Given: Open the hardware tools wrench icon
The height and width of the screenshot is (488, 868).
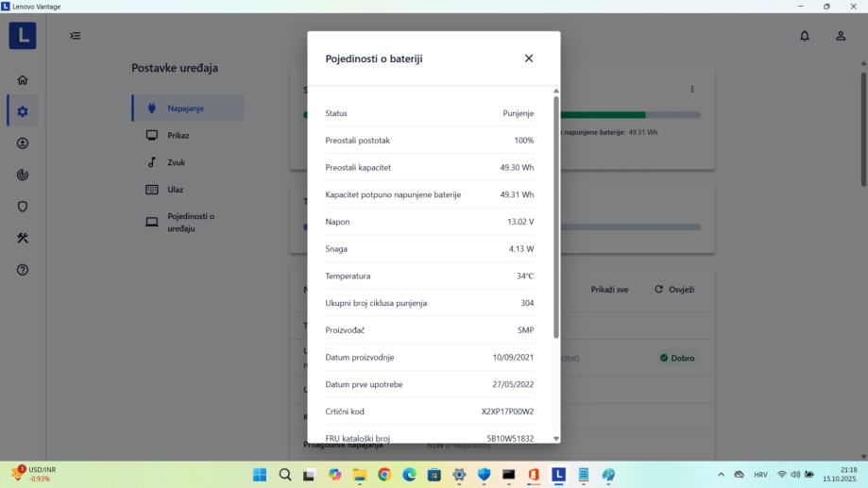Looking at the screenshot, I should pos(23,238).
